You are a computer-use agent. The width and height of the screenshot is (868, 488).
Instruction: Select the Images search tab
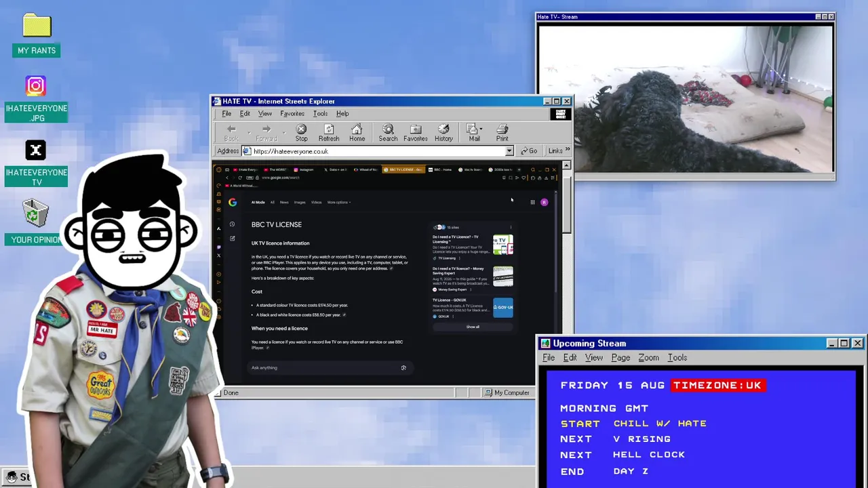tap(300, 202)
